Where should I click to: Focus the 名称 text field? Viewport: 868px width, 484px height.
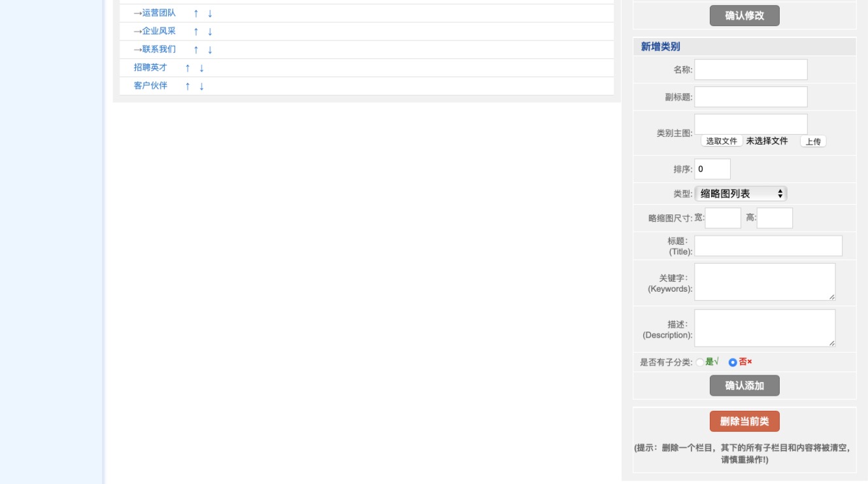pyautogui.click(x=750, y=70)
